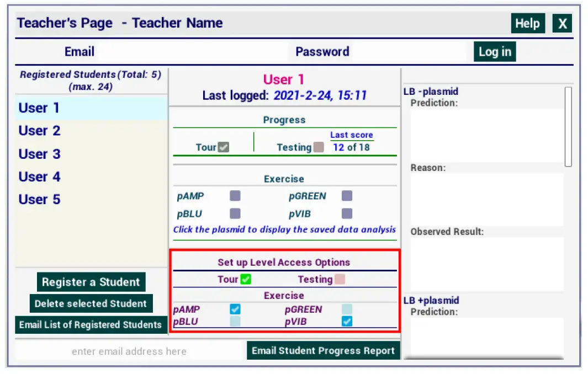Open pGREEN saved data analysis in Exercise

[307, 196]
